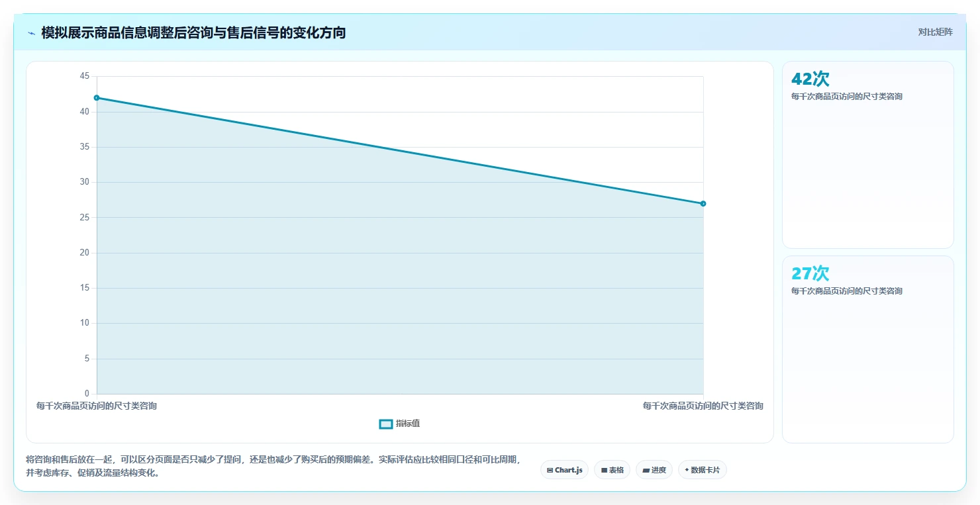Toggle the 指标值 legend swatch

click(386, 424)
